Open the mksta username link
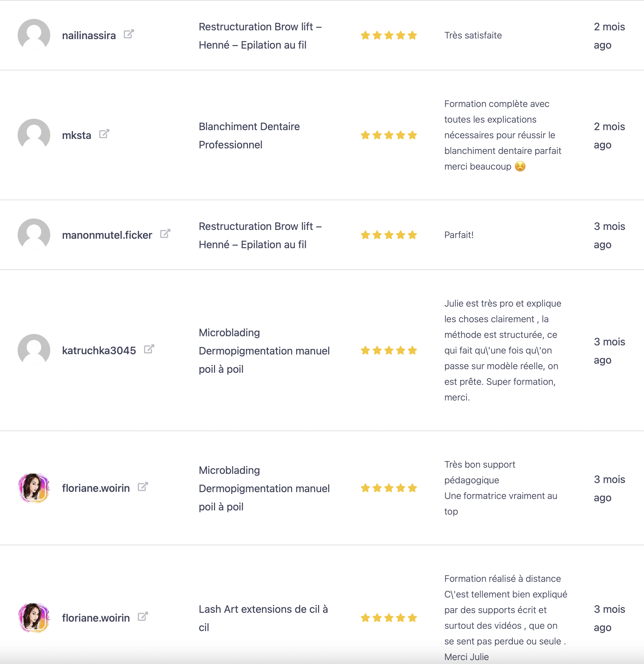The height and width of the screenshot is (664, 644). click(77, 136)
